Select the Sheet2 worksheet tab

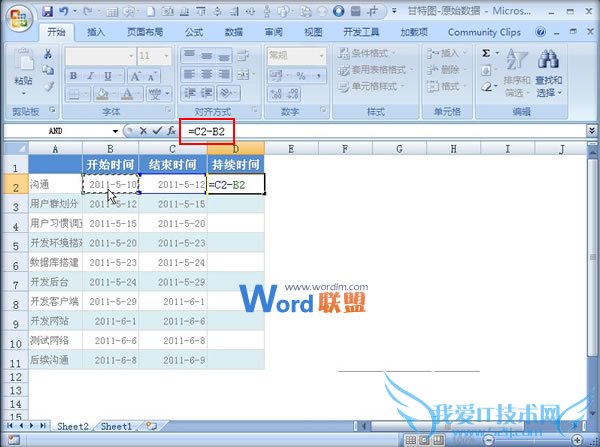(x=73, y=426)
